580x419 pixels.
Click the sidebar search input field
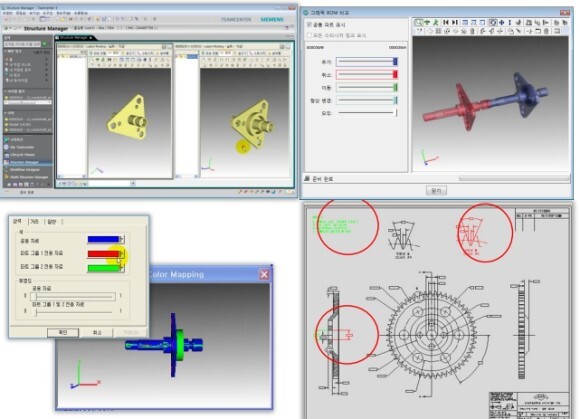pos(22,44)
